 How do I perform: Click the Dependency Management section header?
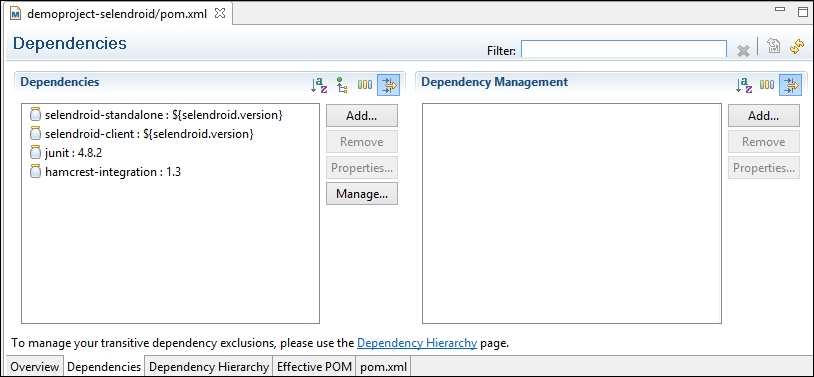coord(494,82)
